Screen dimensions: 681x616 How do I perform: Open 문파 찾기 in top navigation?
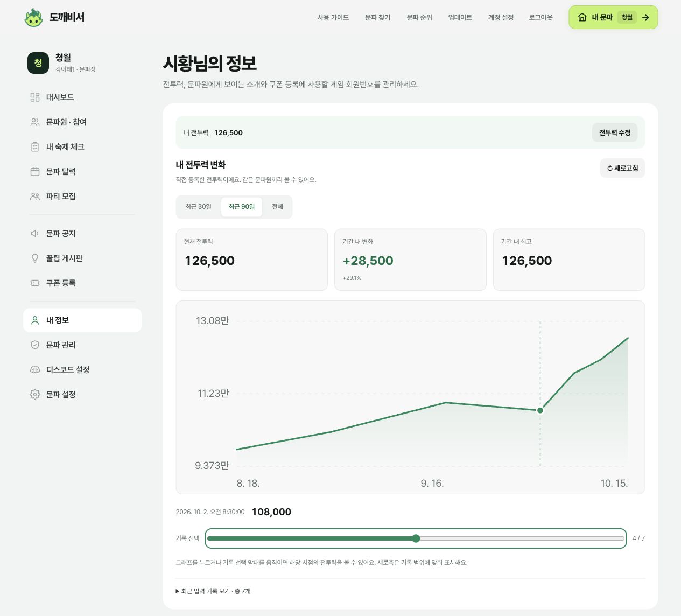pyautogui.click(x=378, y=17)
